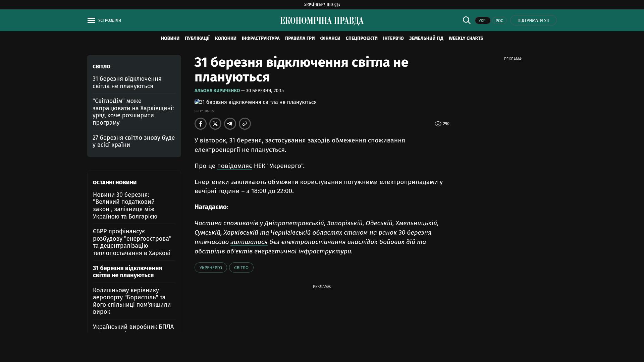The width and height of the screenshot is (644, 362).
Task: Go to the Фінанси menu section
Action: pyautogui.click(x=330, y=39)
